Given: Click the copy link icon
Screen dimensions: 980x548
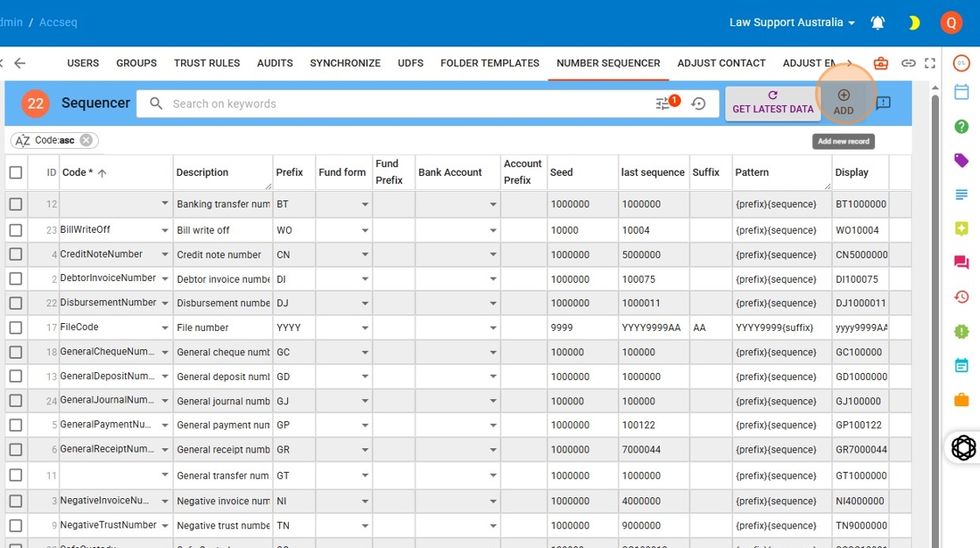Looking at the screenshot, I should (908, 63).
